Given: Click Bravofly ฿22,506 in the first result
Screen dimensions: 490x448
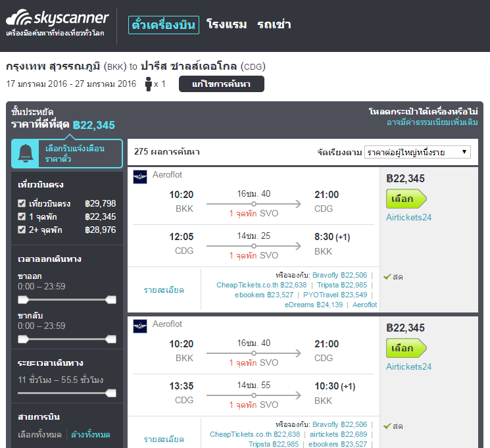Looking at the screenshot, I should coord(339,275).
